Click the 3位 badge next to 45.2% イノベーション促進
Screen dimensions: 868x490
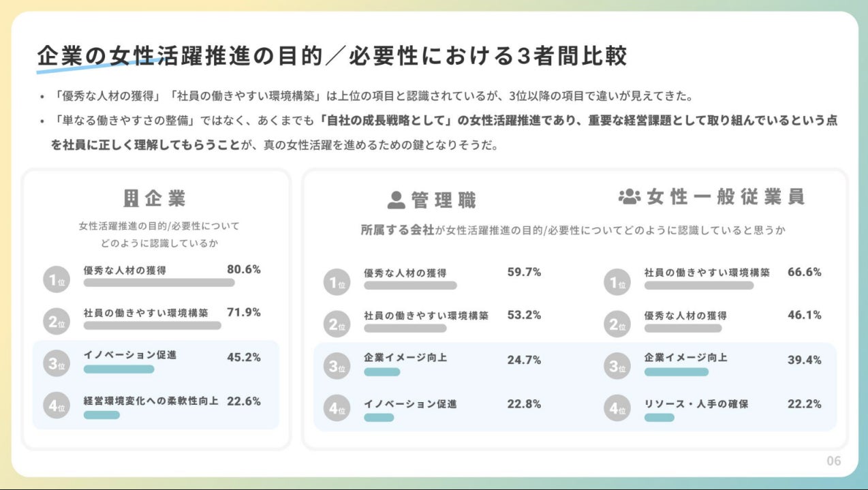click(x=55, y=365)
